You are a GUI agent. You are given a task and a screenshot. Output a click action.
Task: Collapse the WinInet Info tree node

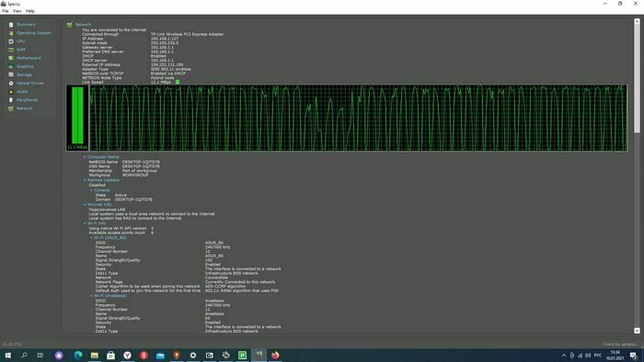tap(85, 205)
